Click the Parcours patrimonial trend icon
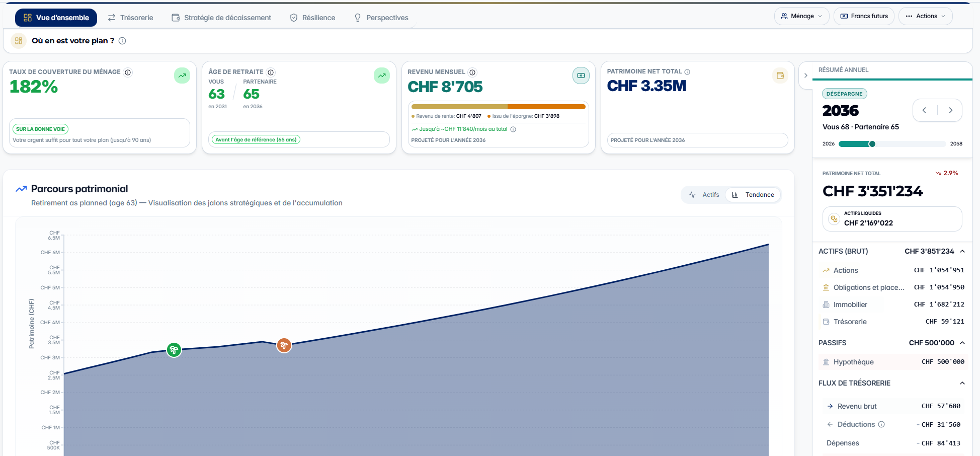Screen dimensions: 980x456 (21, 189)
